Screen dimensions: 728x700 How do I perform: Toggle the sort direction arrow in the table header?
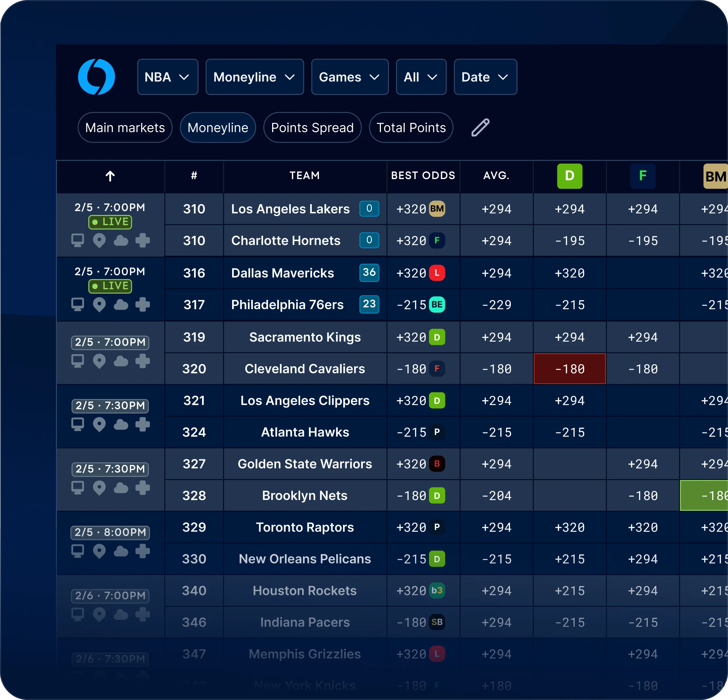point(110,176)
